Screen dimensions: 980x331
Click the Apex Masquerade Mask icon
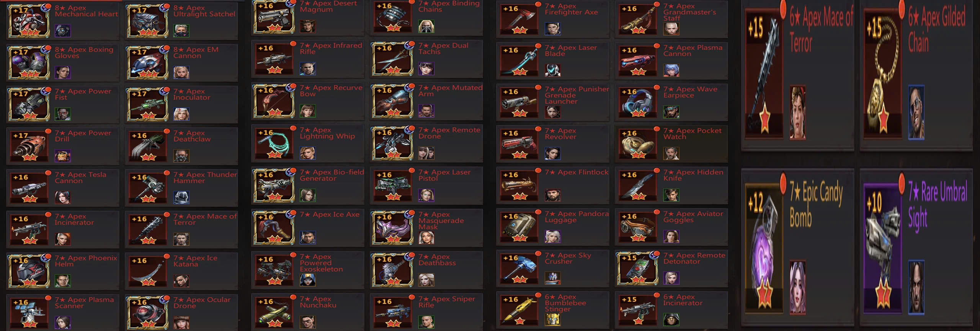[x=393, y=228]
